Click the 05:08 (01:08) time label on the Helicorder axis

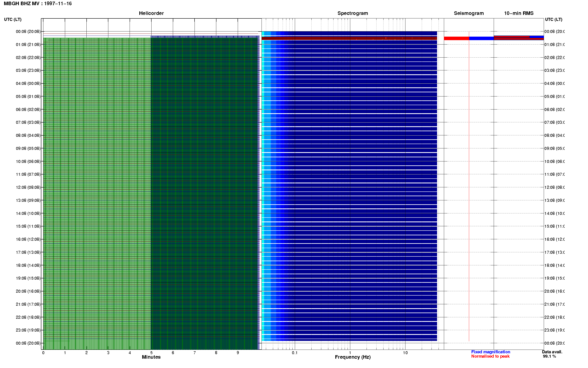coord(28,96)
